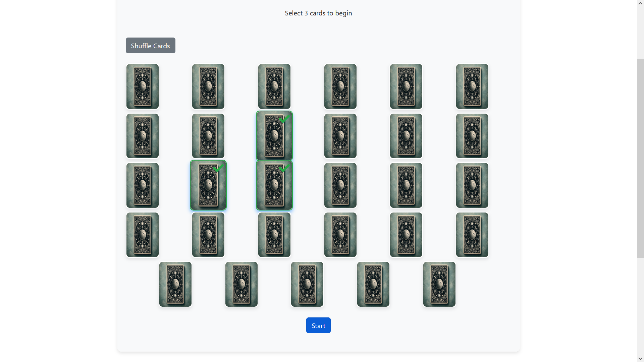The image size is (644, 362).
Task: Deselect the checked card in third row, second column
Action: 208,185
